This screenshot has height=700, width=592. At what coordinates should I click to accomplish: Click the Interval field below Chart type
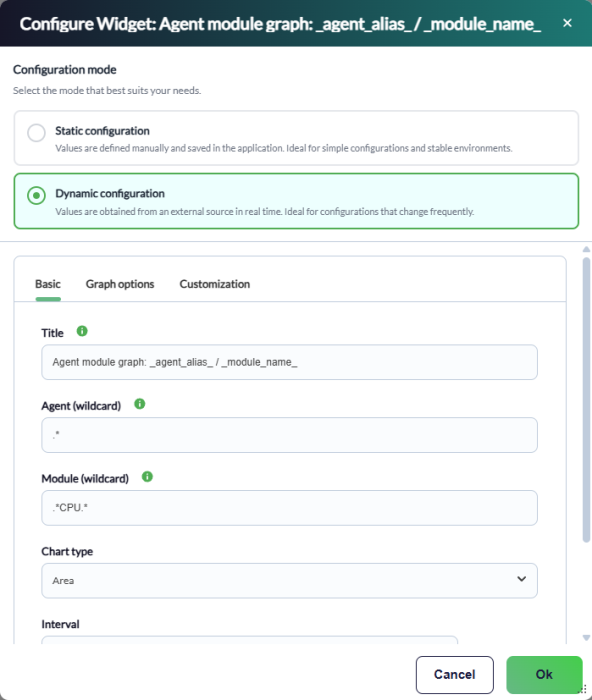coord(250,640)
